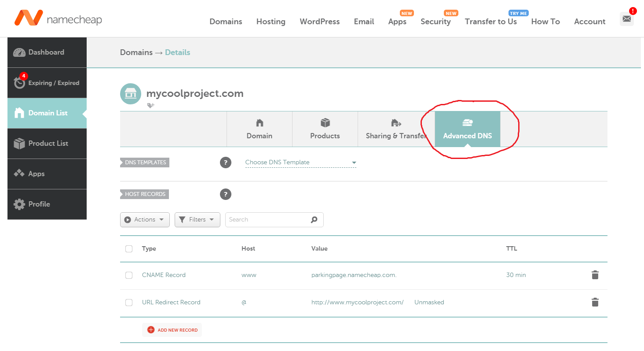Select the Advanced DNS tab

[468, 129]
